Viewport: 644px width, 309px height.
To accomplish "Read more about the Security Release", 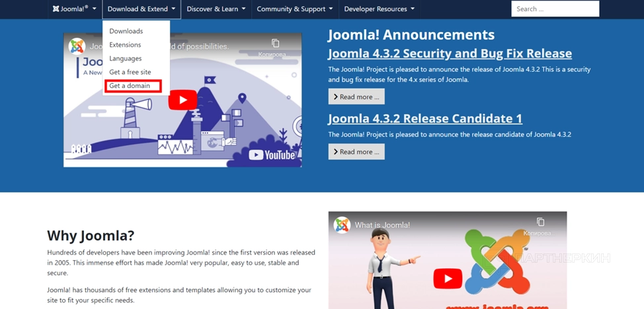I will (x=356, y=97).
